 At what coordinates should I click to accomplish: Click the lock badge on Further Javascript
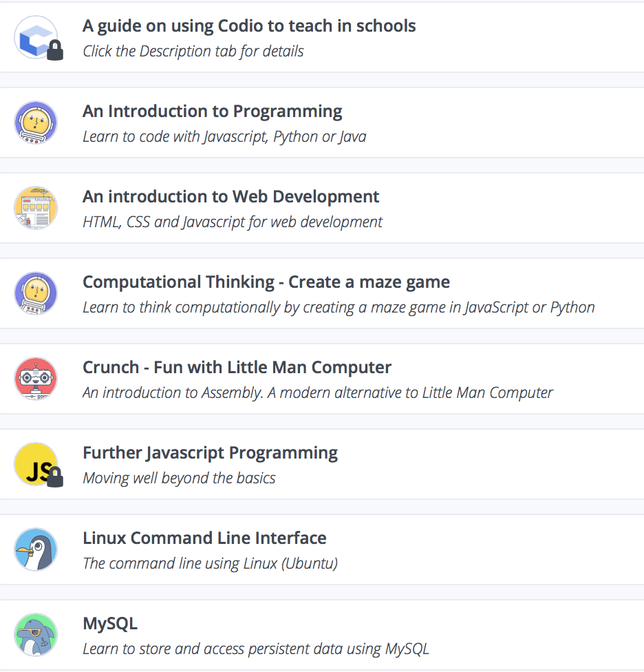click(x=55, y=478)
